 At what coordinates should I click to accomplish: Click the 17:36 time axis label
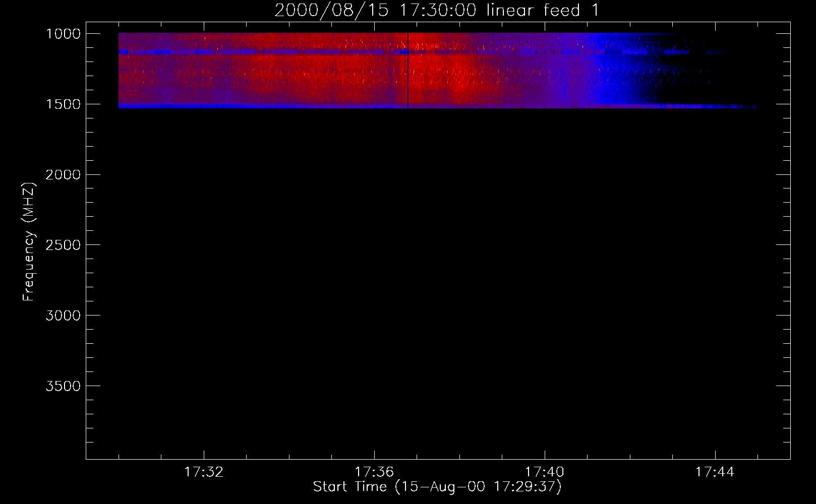click(374, 472)
